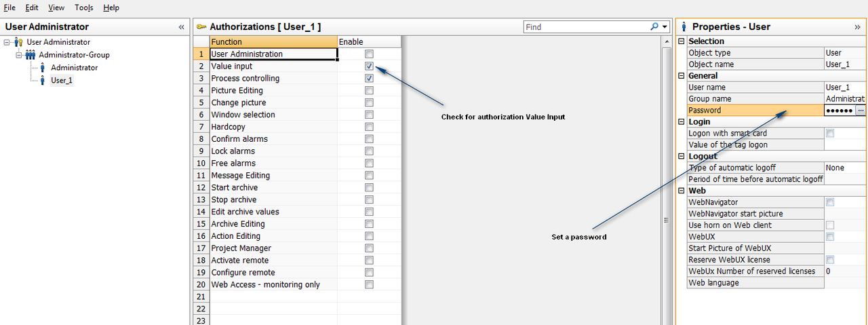Click the Value of the tag logon row
868x325 pixels.
(776, 145)
